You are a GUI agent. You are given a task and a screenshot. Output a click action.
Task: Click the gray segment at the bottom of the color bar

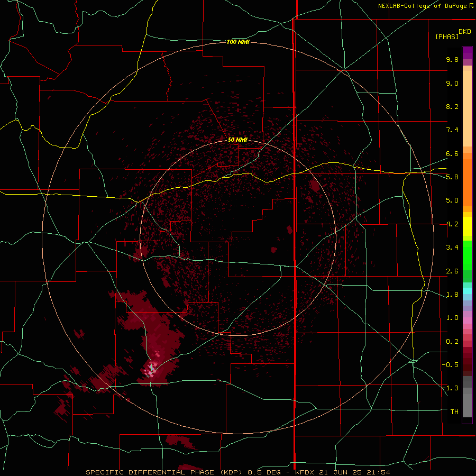467,404
